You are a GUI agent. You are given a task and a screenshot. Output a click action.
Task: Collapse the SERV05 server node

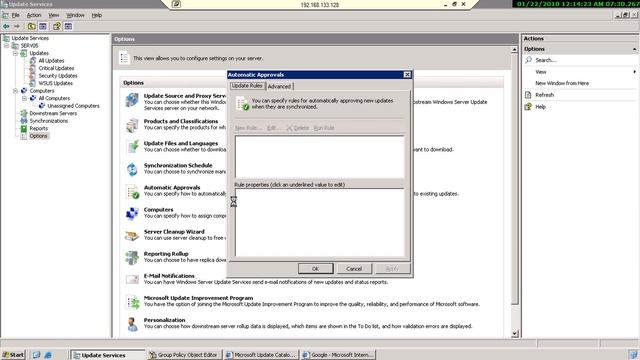click(x=7, y=46)
